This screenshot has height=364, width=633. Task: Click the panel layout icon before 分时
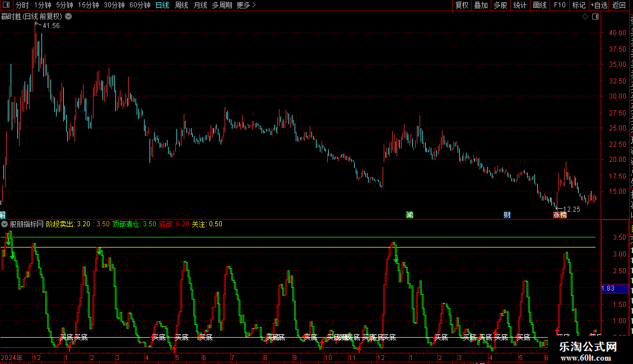tap(6, 5)
